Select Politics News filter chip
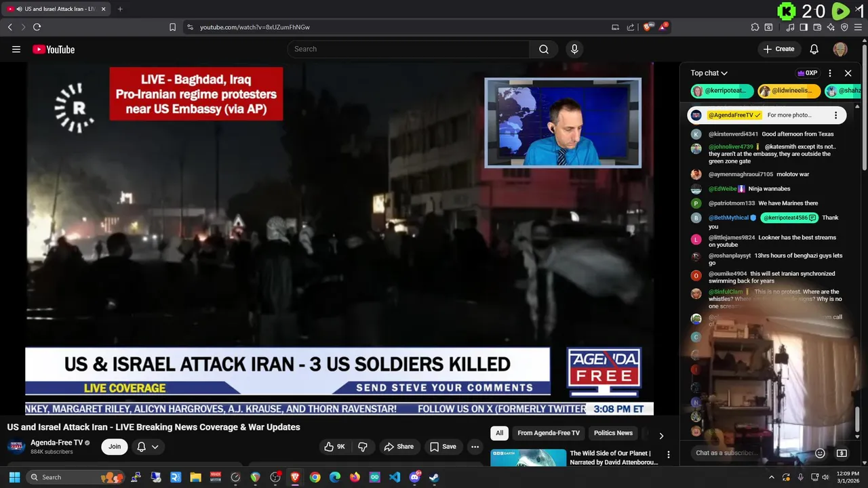The width and height of the screenshot is (868, 488). click(613, 433)
